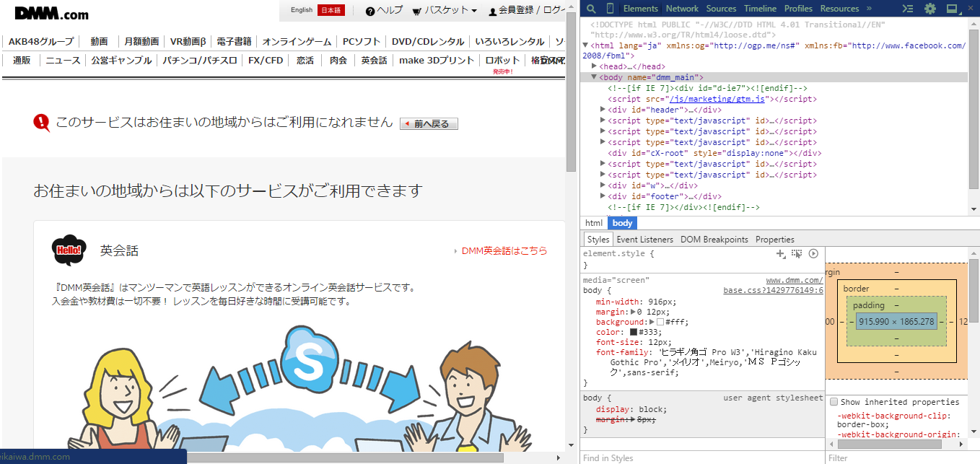Image resolution: width=980 pixels, height=464 pixels.
Task: Select body breadcrumb
Action: coord(622,223)
